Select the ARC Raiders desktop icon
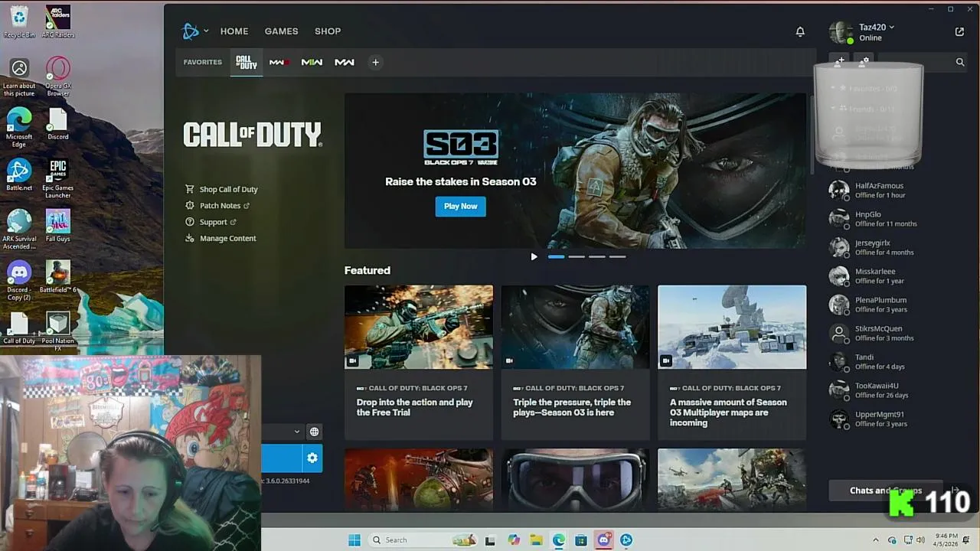980x551 pixels. click(x=58, y=21)
